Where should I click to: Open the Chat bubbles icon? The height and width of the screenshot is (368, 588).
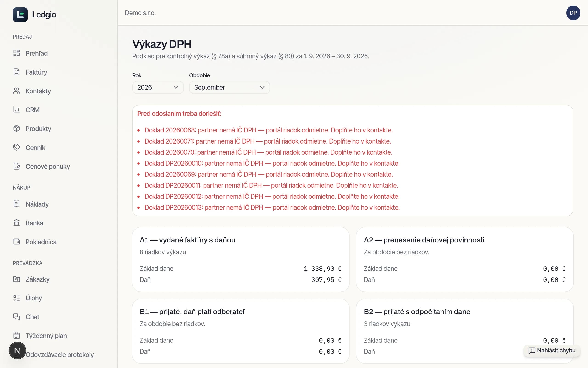(x=17, y=317)
